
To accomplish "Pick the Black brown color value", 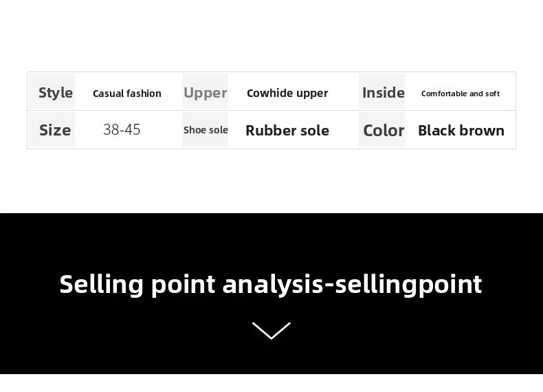I will point(461,130).
